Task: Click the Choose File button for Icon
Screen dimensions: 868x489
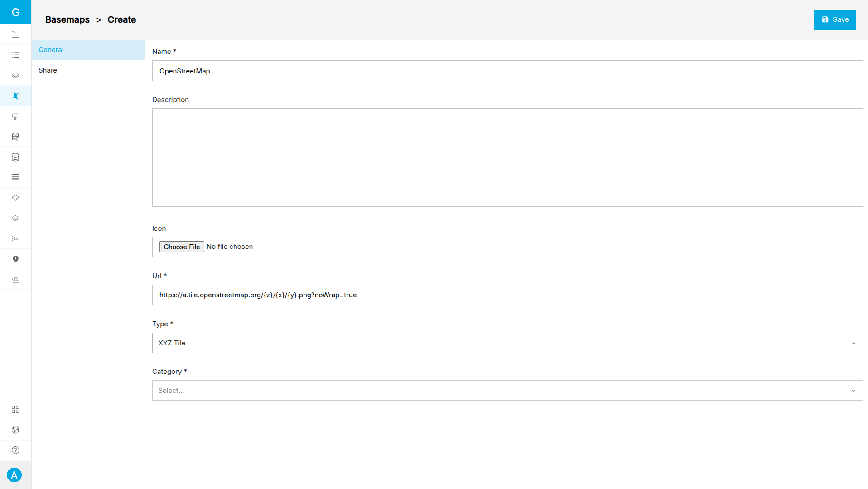Action: [x=182, y=247]
